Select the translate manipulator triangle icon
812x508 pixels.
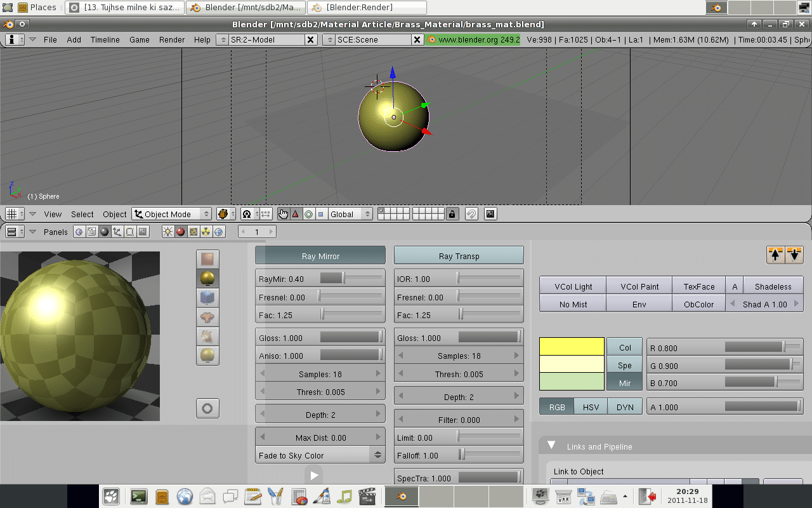click(296, 214)
